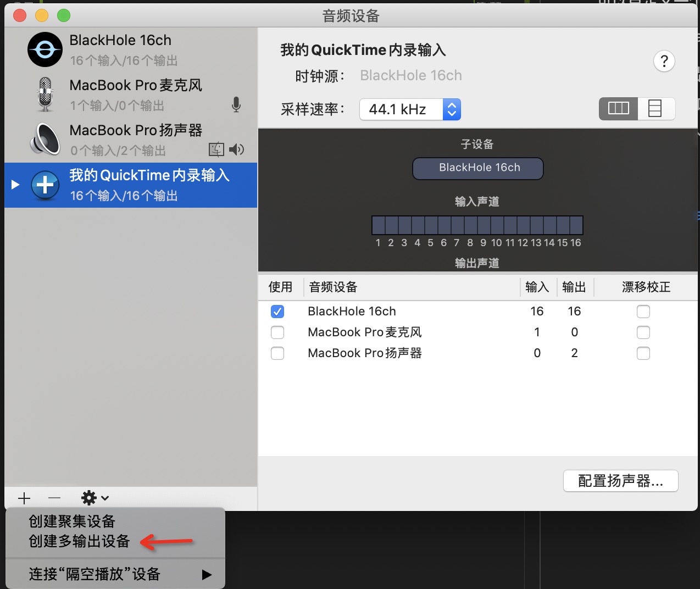
Task: Click the default input microphone indicator icon
Action: (x=236, y=104)
